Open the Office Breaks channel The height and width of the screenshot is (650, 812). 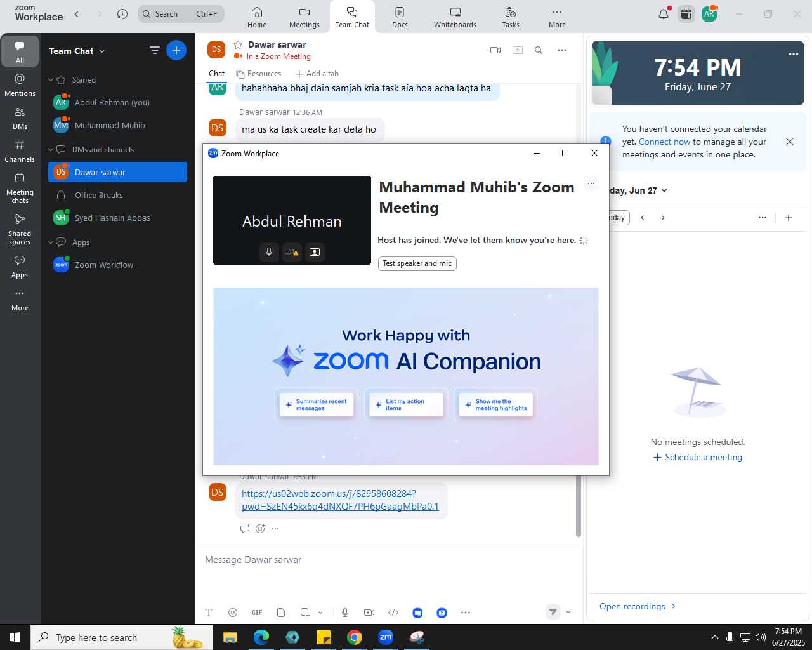(117, 195)
